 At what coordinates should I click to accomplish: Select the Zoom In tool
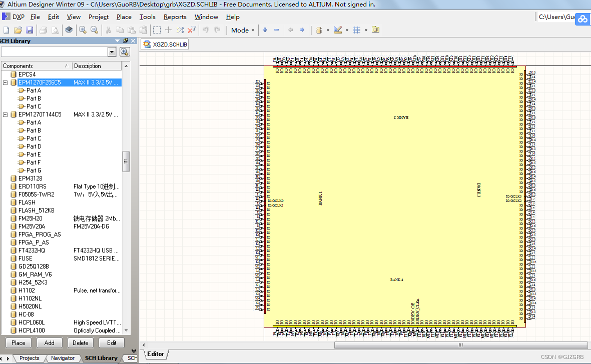83,30
